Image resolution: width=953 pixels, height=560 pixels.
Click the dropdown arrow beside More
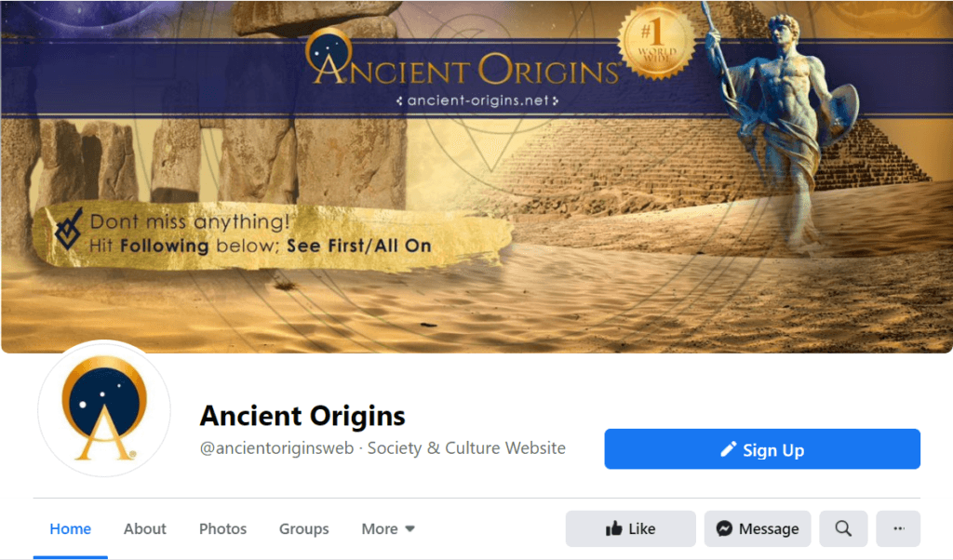pos(410,529)
